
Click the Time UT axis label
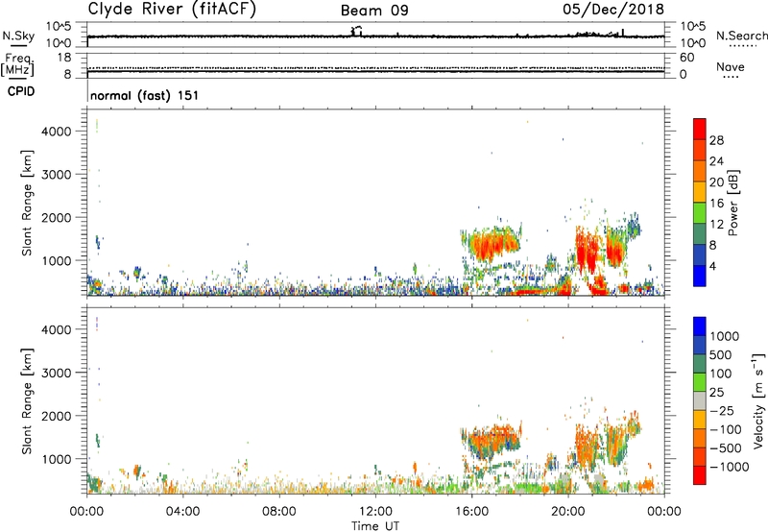[375, 525]
